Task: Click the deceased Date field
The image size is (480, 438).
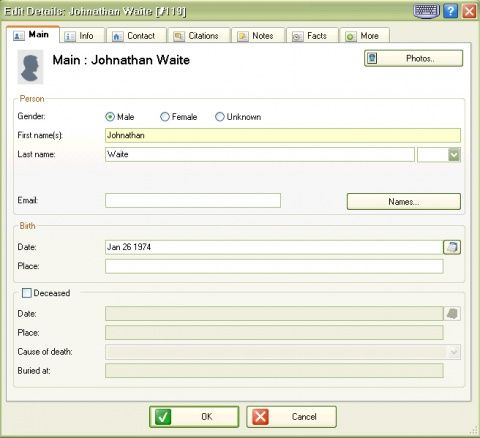Action: pos(274,314)
